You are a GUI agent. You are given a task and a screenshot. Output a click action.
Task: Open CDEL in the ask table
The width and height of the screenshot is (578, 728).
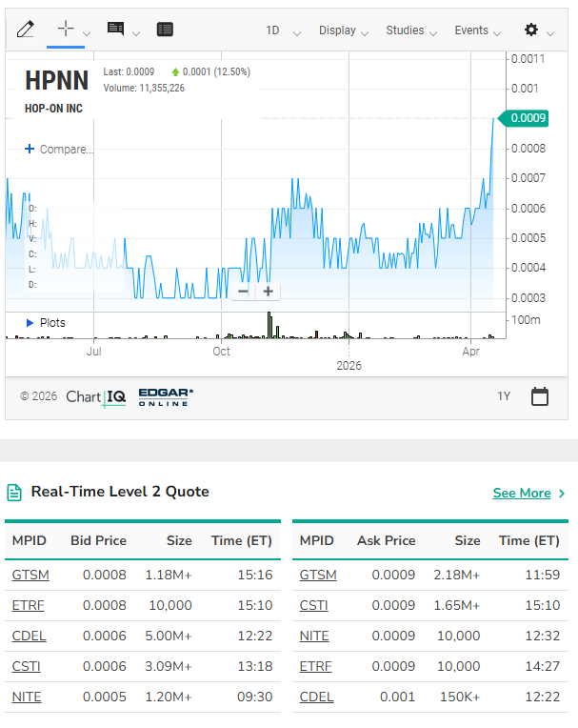pyautogui.click(x=316, y=697)
